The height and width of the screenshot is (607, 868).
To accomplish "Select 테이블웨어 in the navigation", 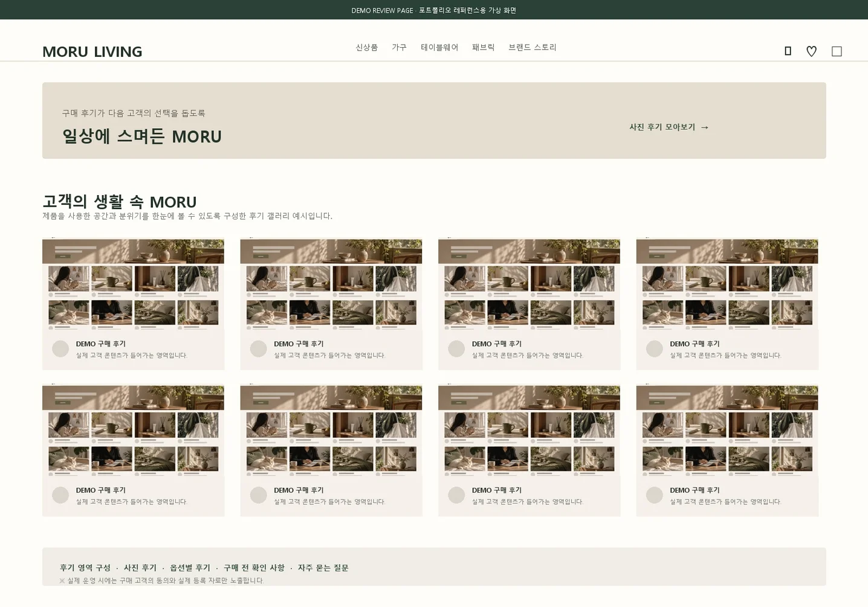I will point(439,47).
